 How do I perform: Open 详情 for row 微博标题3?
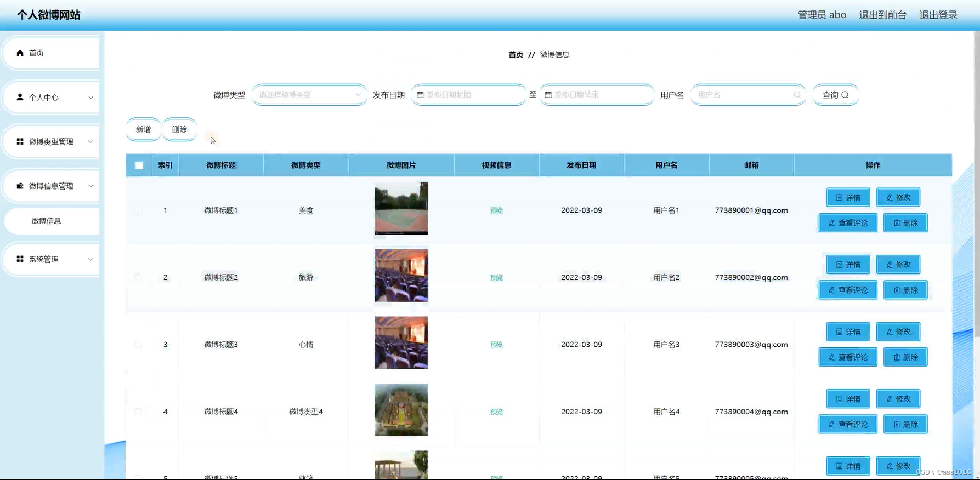(848, 332)
